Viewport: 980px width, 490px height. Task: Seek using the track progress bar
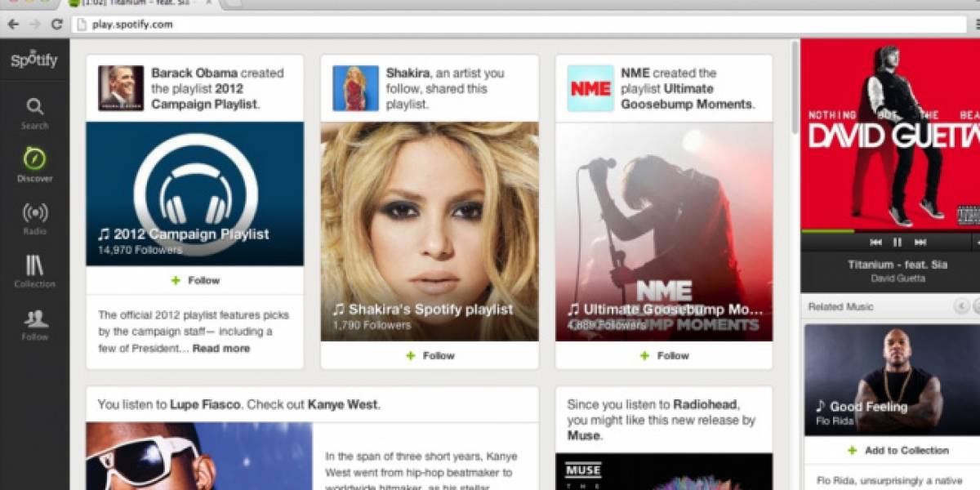[890, 231]
